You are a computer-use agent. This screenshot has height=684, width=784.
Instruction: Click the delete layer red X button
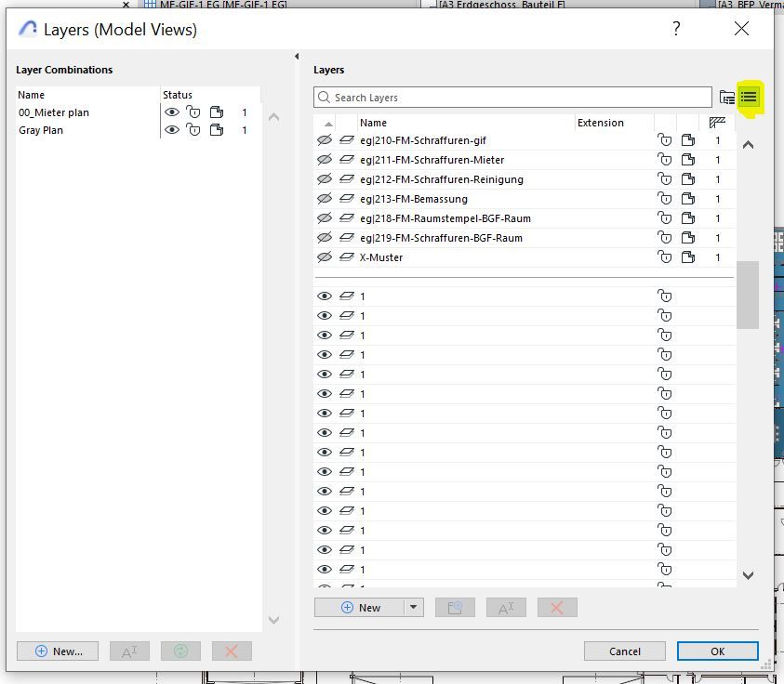[x=557, y=608]
